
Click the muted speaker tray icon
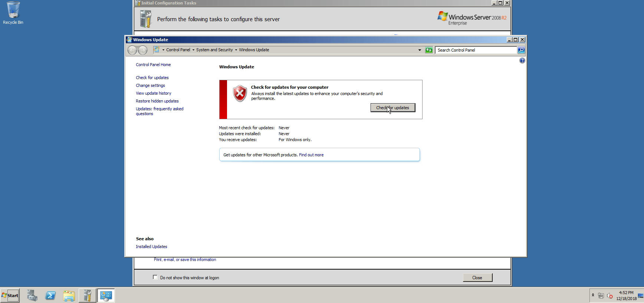pyautogui.click(x=609, y=296)
